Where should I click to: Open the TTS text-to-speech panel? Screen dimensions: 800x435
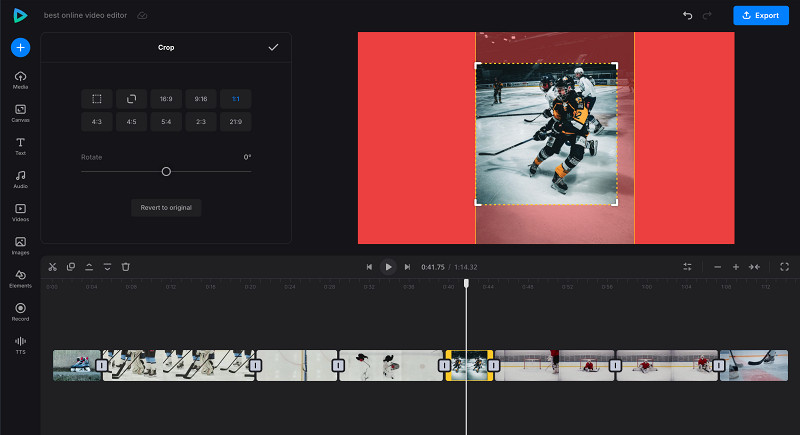20,345
